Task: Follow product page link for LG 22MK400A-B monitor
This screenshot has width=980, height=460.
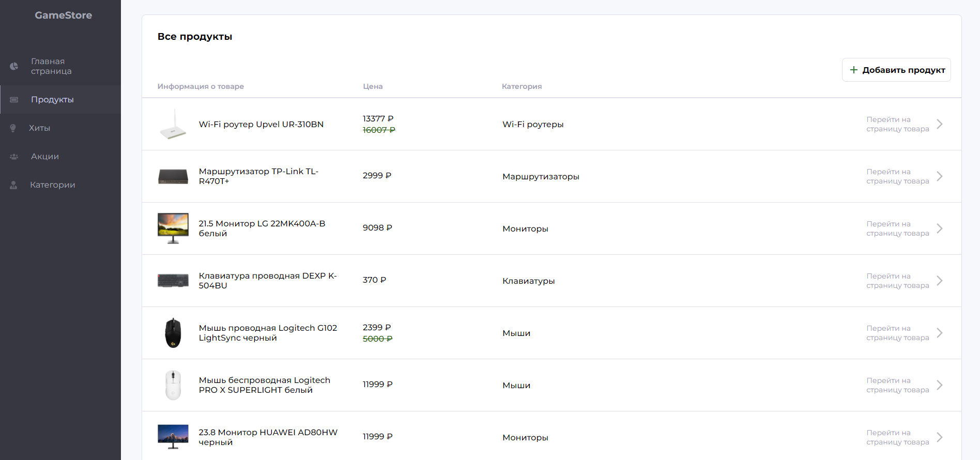Action: click(x=897, y=228)
